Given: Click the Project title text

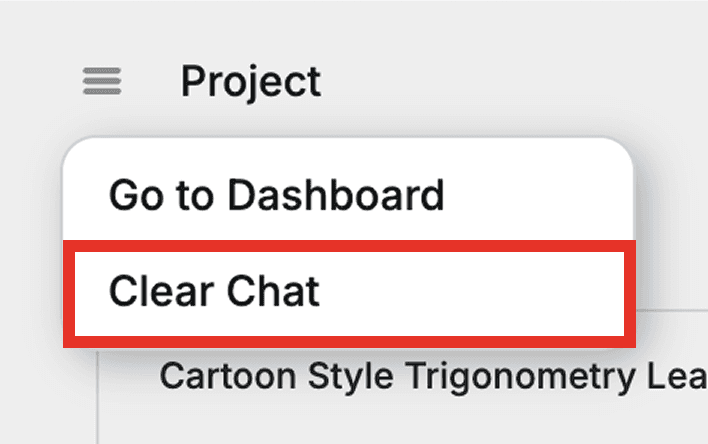Looking at the screenshot, I should 251,81.
